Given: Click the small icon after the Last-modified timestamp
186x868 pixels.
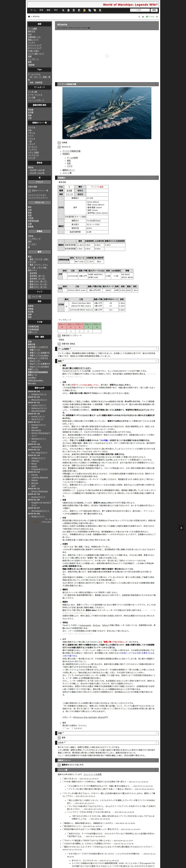Looking at the screenshot, I should [89, 28].
